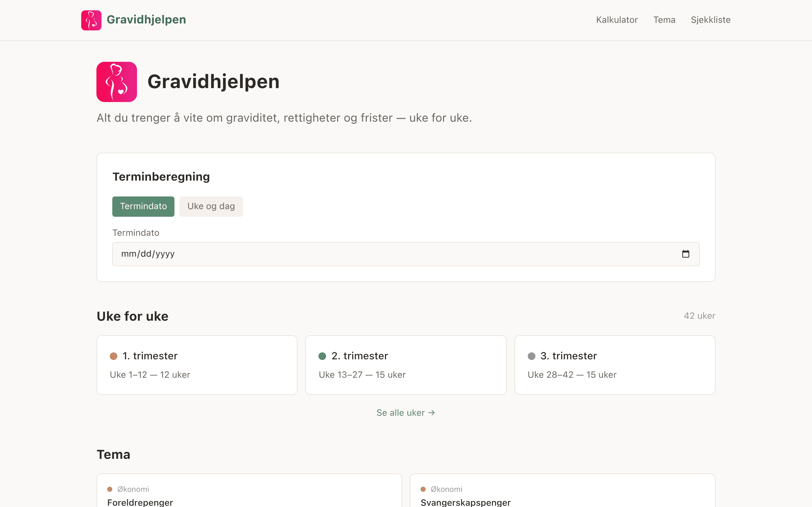The width and height of the screenshot is (812, 507).
Task: Switch to Uke og dag mode
Action: click(211, 206)
